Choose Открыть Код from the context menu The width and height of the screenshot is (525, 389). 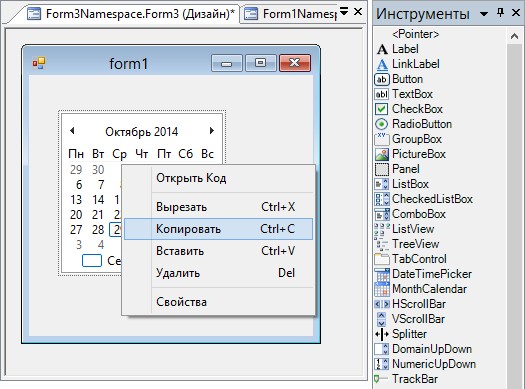(218, 178)
